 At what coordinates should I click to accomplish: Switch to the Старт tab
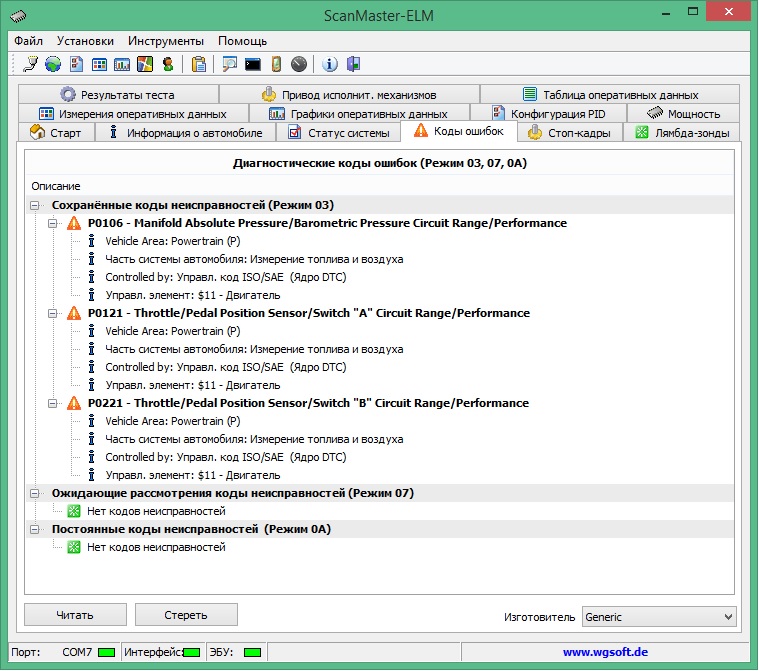tap(56, 132)
